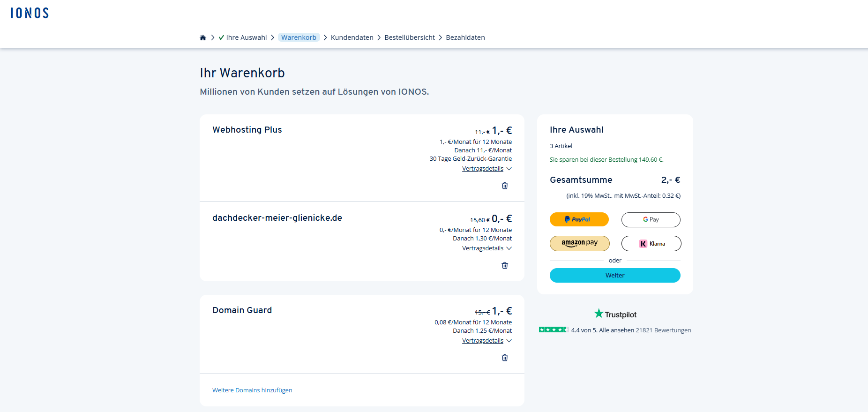Image resolution: width=868 pixels, height=412 pixels.
Task: Click the Webhosting Plus product title
Action: [x=247, y=130]
